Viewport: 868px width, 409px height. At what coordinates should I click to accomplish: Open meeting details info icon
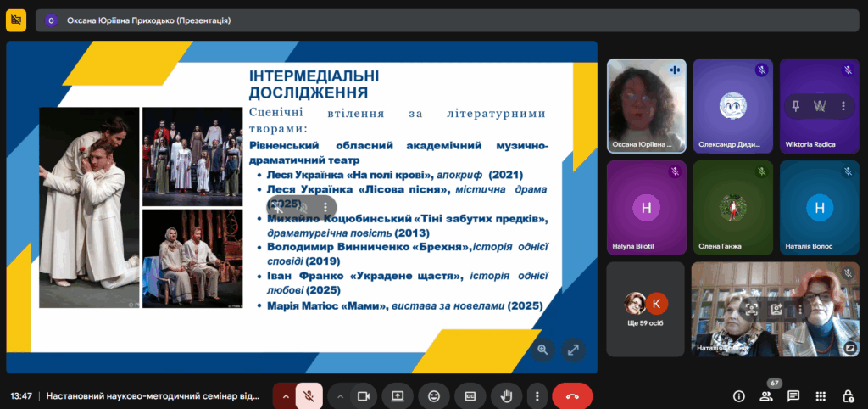[738, 395]
